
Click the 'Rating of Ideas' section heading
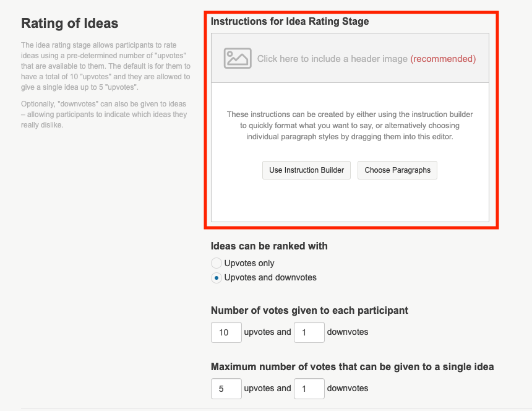pos(70,24)
